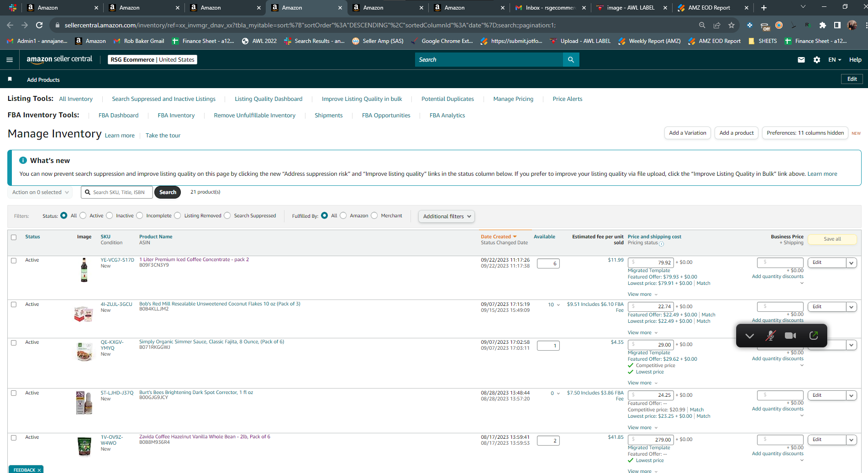Viewport: 868px width, 473px height.
Task: Open the browser zoom magnifier icon
Action: pos(702,25)
